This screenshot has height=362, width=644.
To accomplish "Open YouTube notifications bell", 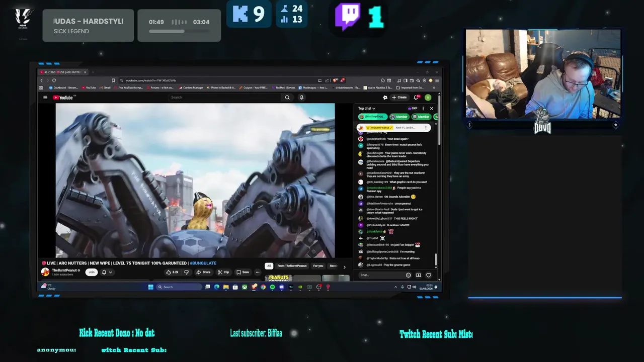I will pos(416,98).
